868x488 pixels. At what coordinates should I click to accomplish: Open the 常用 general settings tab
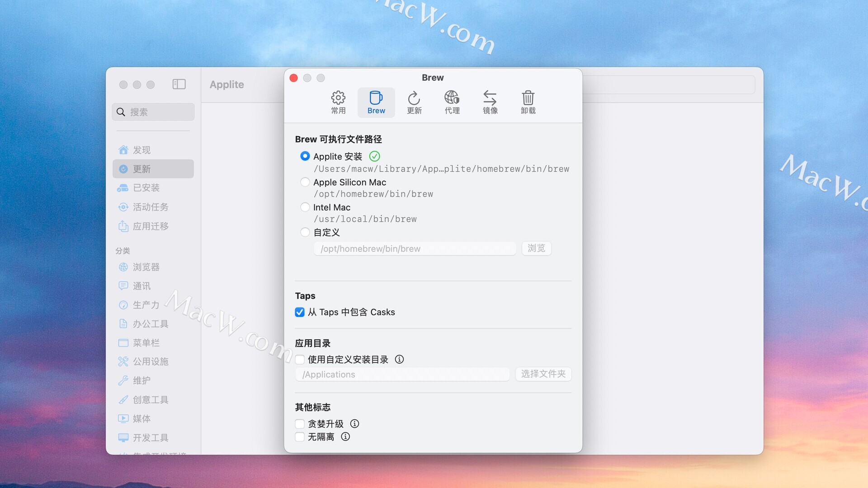tap(338, 102)
